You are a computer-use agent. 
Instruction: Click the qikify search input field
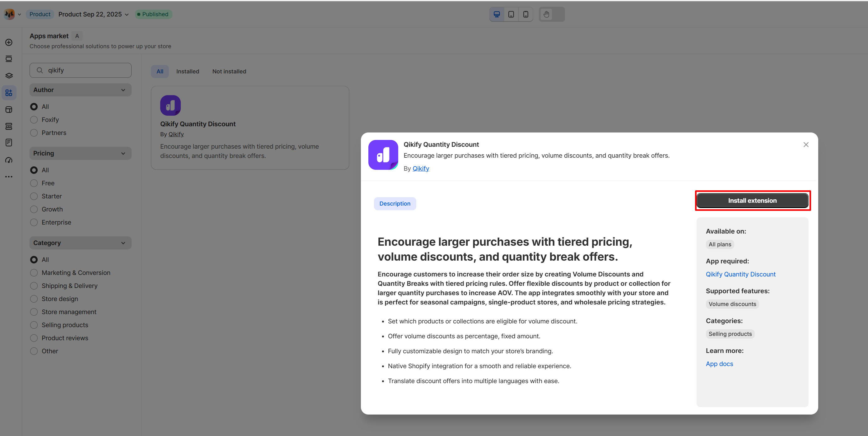(x=81, y=70)
